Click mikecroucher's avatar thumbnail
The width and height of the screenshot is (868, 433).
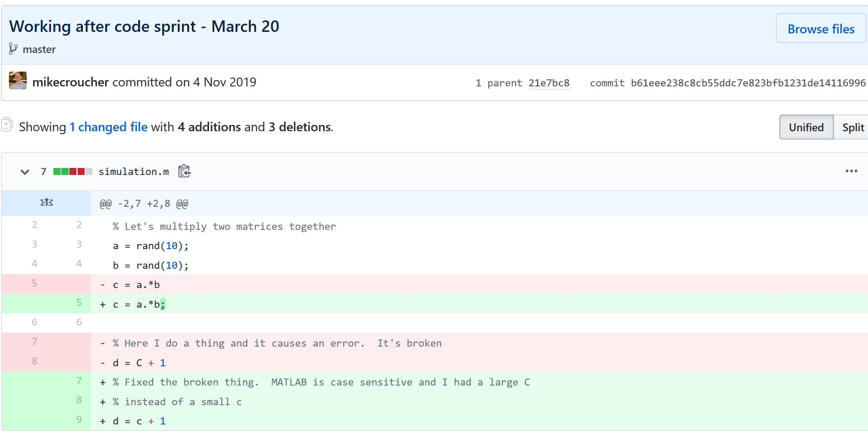(18, 81)
